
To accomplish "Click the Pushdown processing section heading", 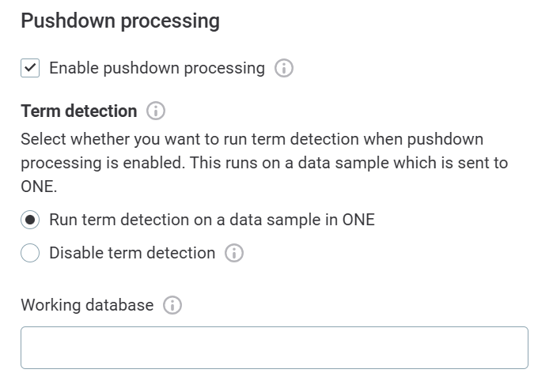I will point(120,21).
